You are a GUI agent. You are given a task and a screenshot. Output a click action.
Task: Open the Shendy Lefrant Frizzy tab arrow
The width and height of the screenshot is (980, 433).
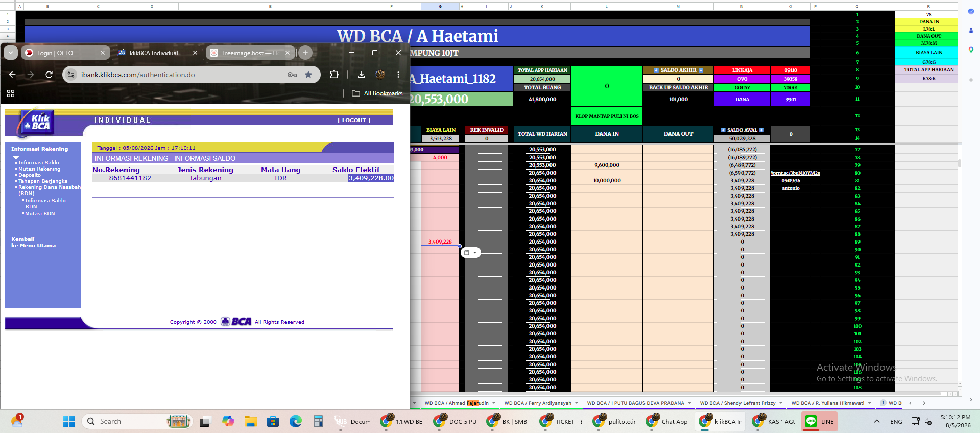tap(781, 403)
